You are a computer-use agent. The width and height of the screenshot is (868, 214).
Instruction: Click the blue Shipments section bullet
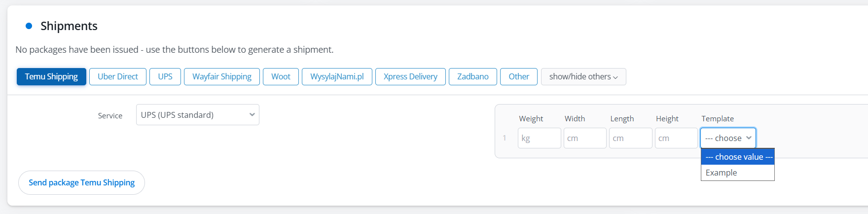[29, 26]
